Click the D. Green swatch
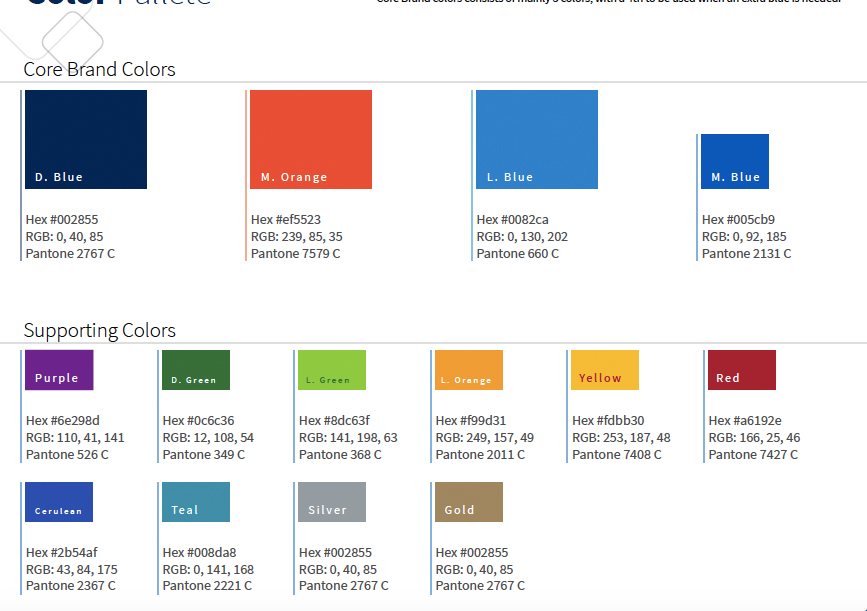The image size is (867, 611). [x=196, y=370]
